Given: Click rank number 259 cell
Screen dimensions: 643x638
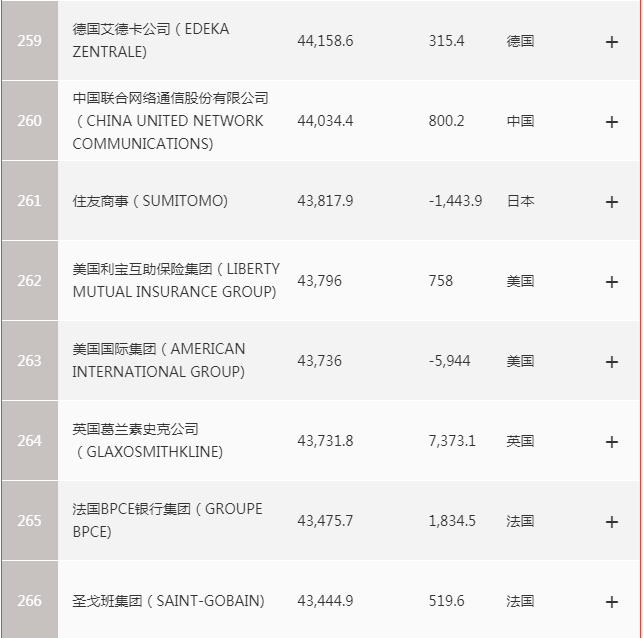Looking at the screenshot, I should (x=29, y=41).
